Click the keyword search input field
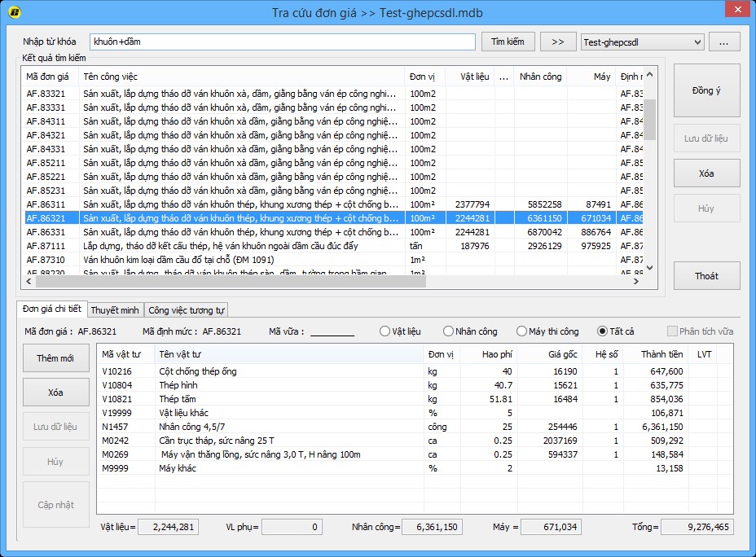The image size is (756, 557). click(282, 42)
